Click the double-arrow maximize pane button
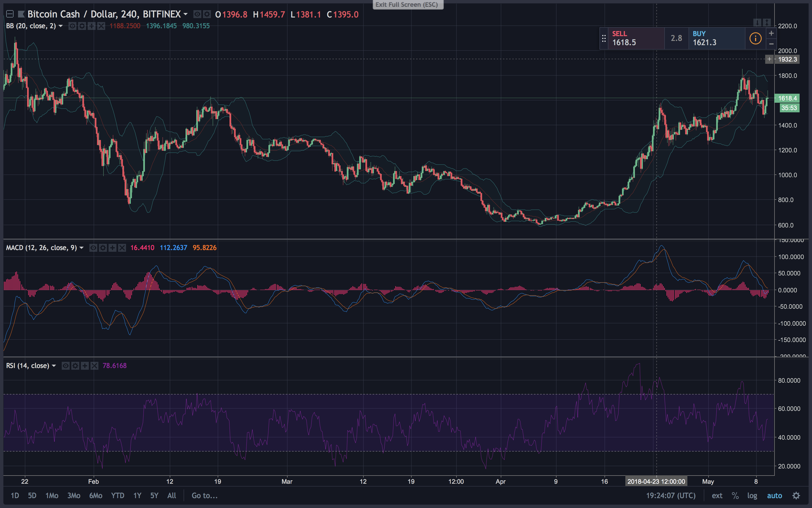Image resolution: width=812 pixels, height=508 pixels. 766,23
